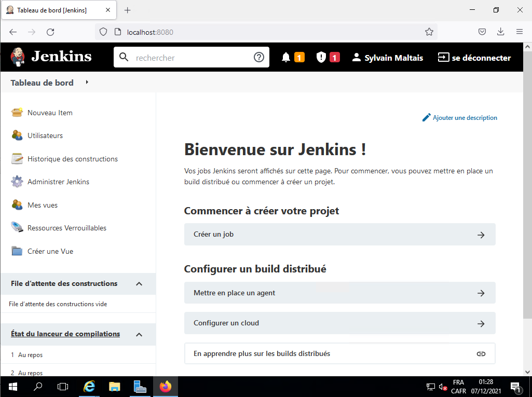
Task: Click the security shield warning icon
Action: (321, 58)
